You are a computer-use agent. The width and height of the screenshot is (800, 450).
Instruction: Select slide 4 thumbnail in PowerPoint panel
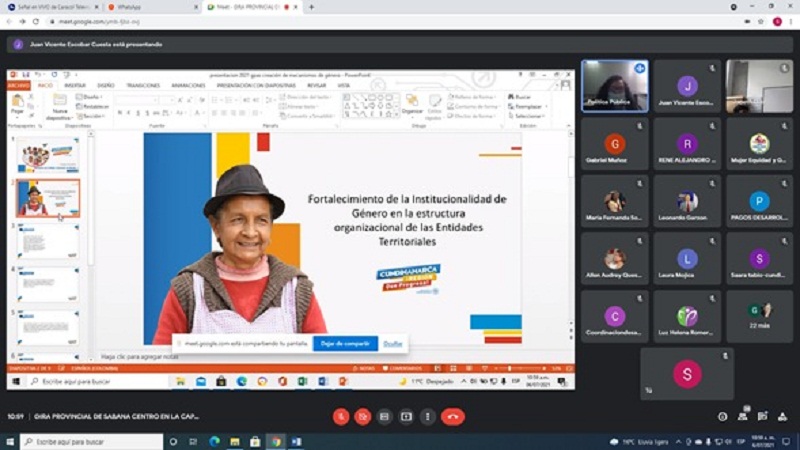pyautogui.click(x=48, y=284)
